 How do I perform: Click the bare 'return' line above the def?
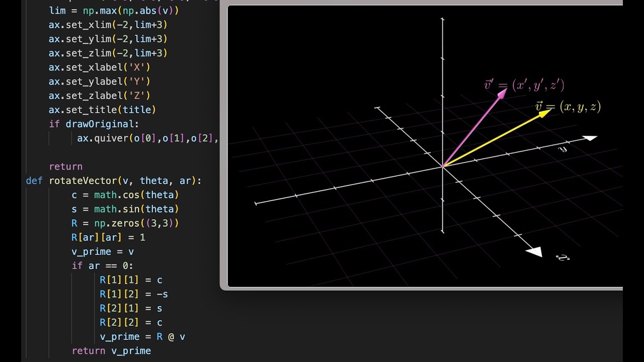[65, 166]
